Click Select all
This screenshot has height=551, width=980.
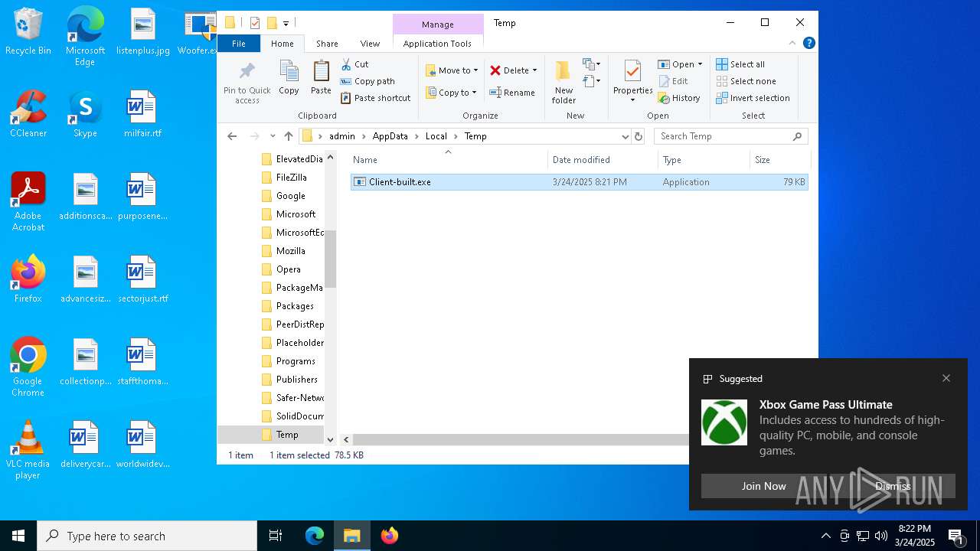click(740, 64)
